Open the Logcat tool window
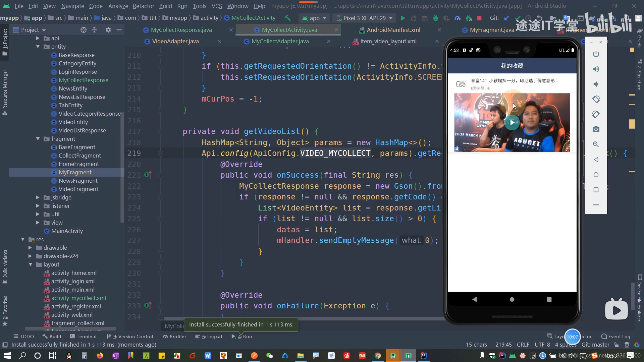The width and height of the screenshot is (644, 362). [209, 337]
